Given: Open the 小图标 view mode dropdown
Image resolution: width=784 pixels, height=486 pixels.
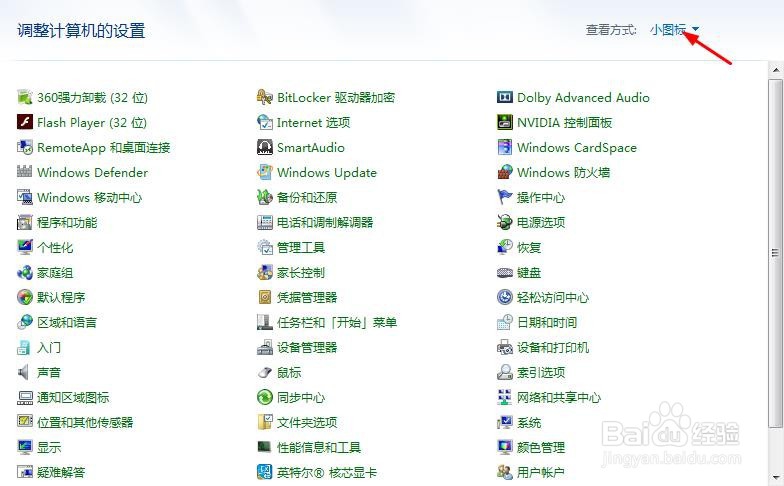Looking at the screenshot, I should [x=674, y=30].
